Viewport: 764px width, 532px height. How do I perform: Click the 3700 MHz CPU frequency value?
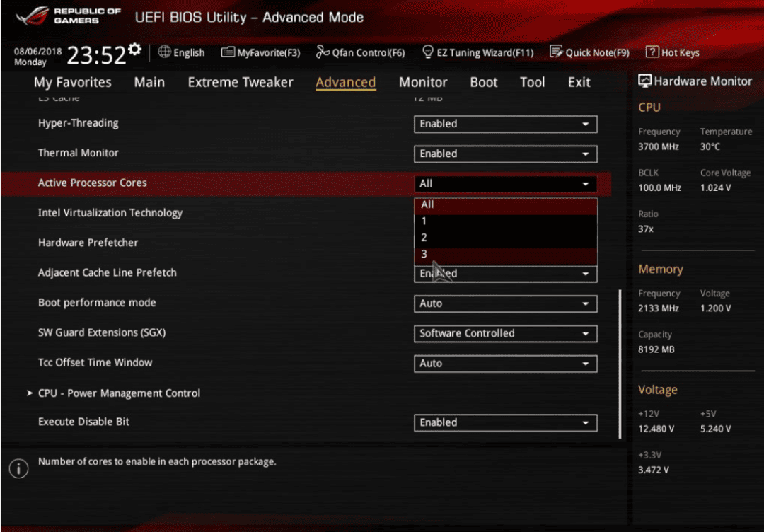[x=659, y=146]
